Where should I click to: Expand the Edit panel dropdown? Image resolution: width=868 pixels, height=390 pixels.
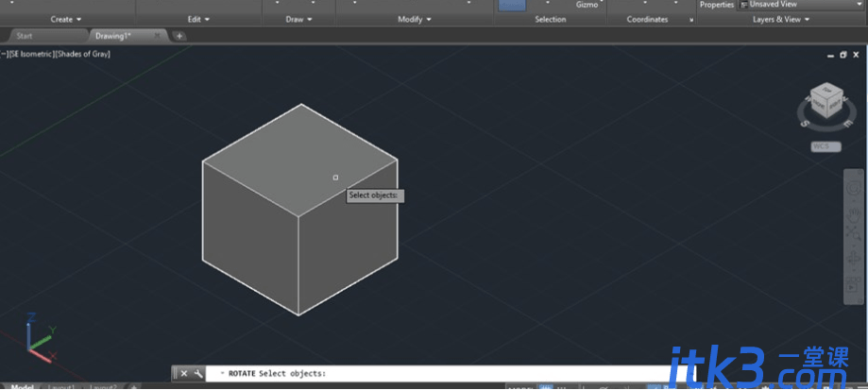coord(198,20)
